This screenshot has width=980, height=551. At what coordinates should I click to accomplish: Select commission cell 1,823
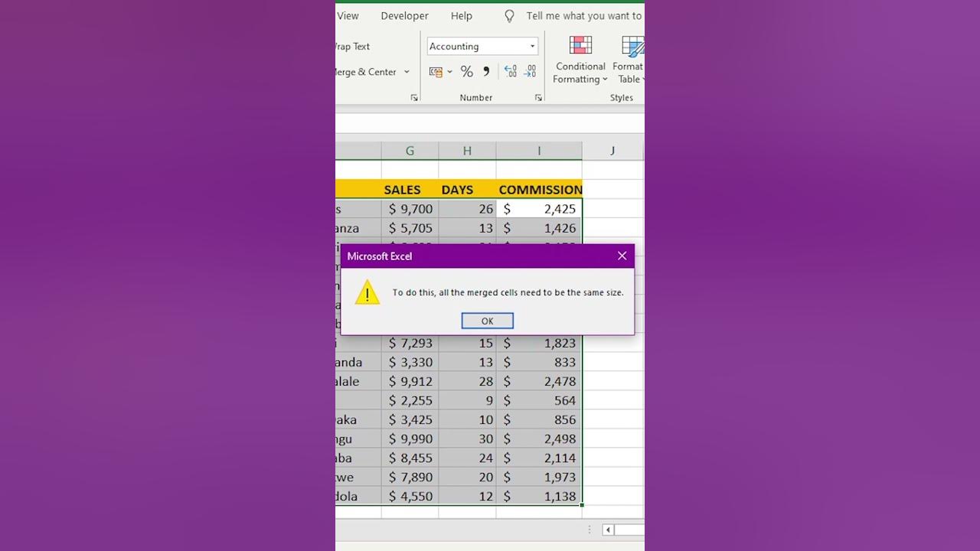(539, 343)
